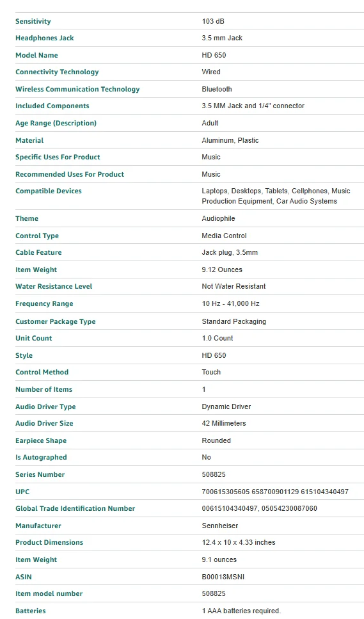The width and height of the screenshot is (364, 619).
Task: Select the HD 650 Model Name value
Action: [x=214, y=55]
